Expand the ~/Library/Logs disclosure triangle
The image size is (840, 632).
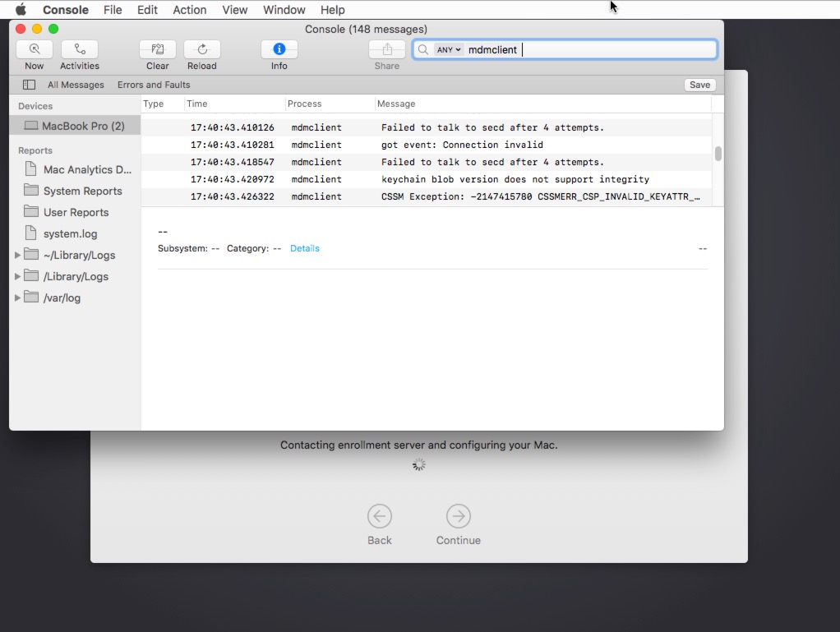click(x=18, y=255)
